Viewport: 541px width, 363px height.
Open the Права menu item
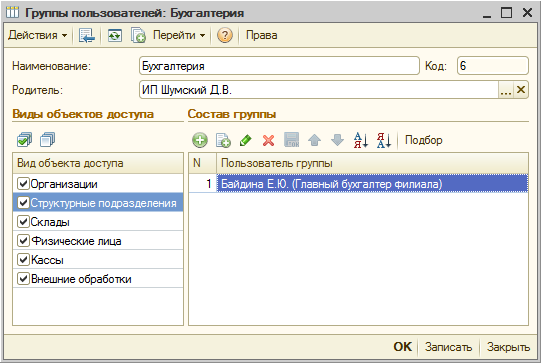(262, 35)
